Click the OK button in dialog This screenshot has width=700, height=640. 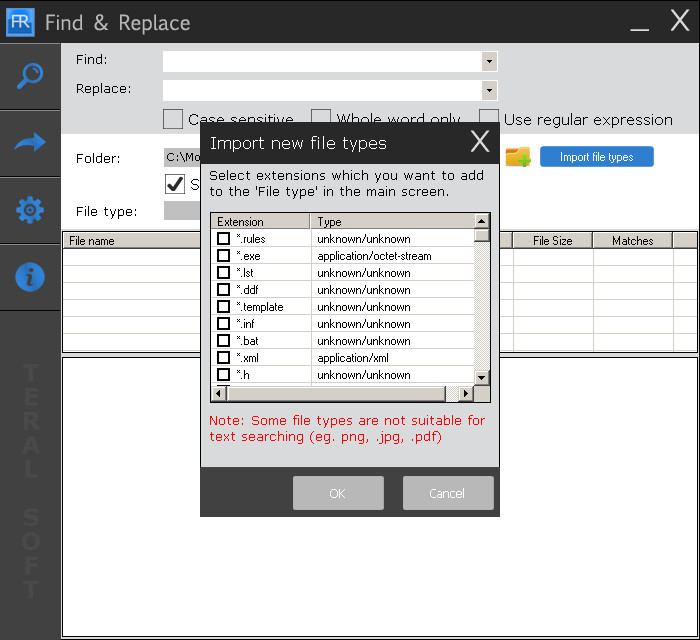(x=338, y=493)
